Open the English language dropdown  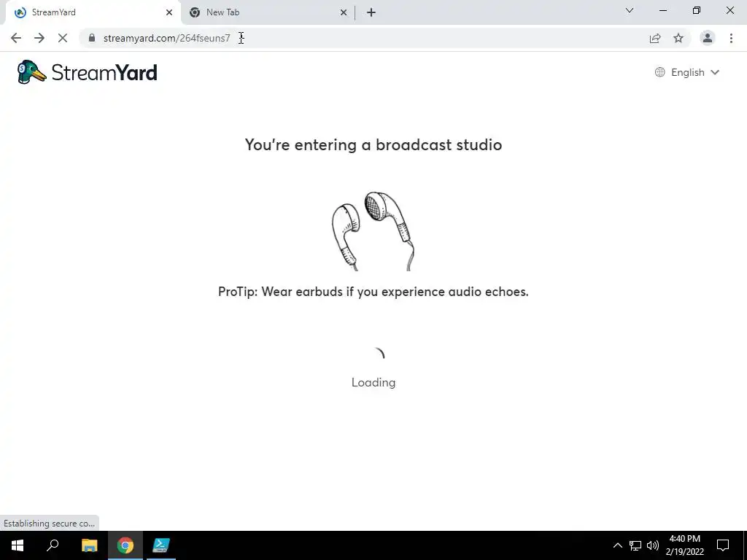[x=687, y=72]
